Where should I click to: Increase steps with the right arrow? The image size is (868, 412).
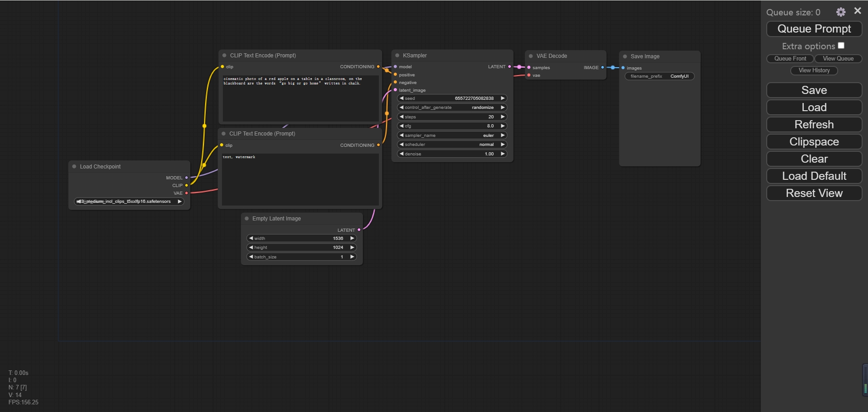tap(502, 117)
